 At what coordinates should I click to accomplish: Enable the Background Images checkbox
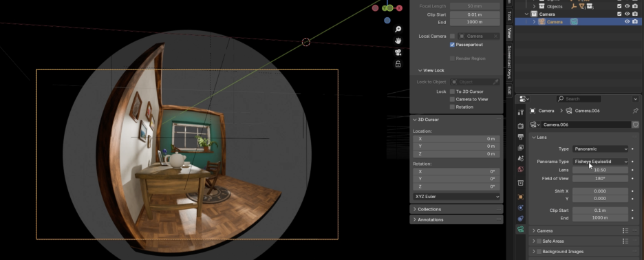pos(539,251)
